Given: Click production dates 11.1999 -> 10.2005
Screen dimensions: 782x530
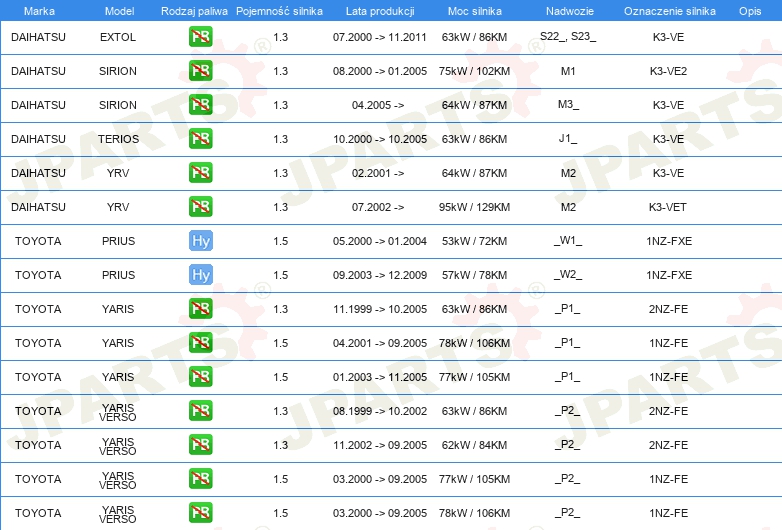Looking at the screenshot, I should (380, 309).
